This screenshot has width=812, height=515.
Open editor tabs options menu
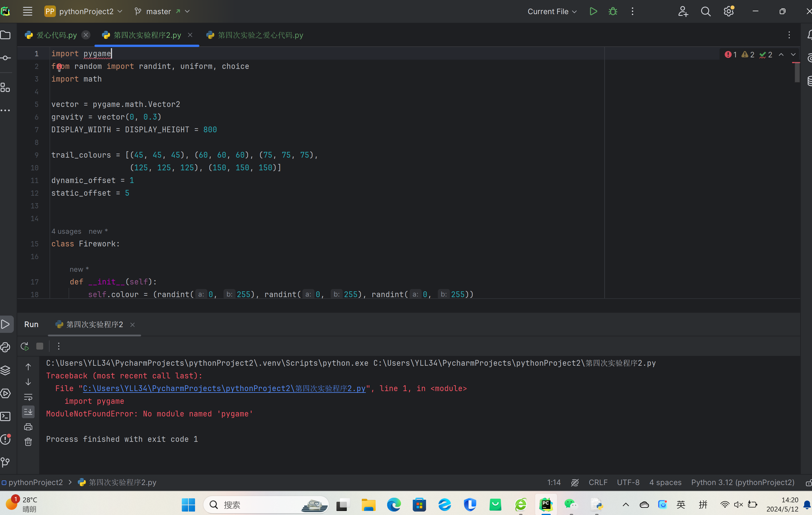(x=789, y=35)
